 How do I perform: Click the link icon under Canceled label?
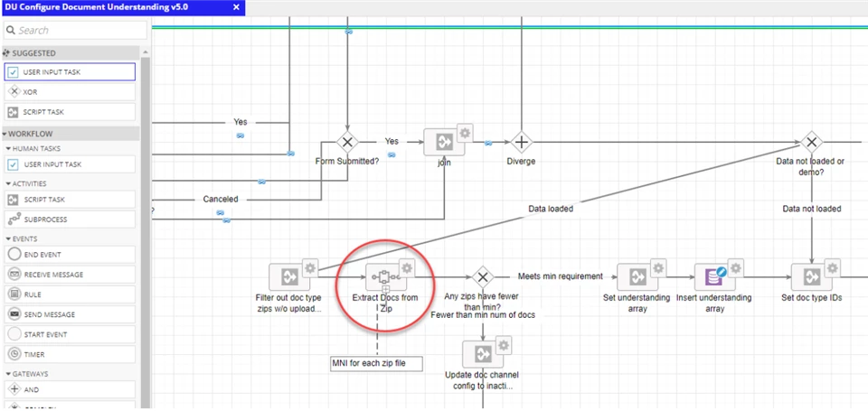click(x=221, y=213)
